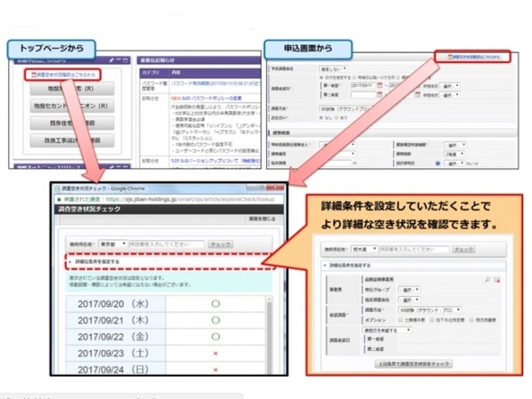
Task: Click secure lock icon in Chrome address bar
Action: (59, 199)
